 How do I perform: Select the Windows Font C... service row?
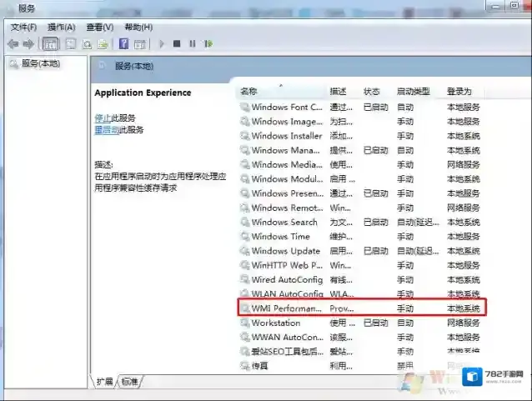361,108
